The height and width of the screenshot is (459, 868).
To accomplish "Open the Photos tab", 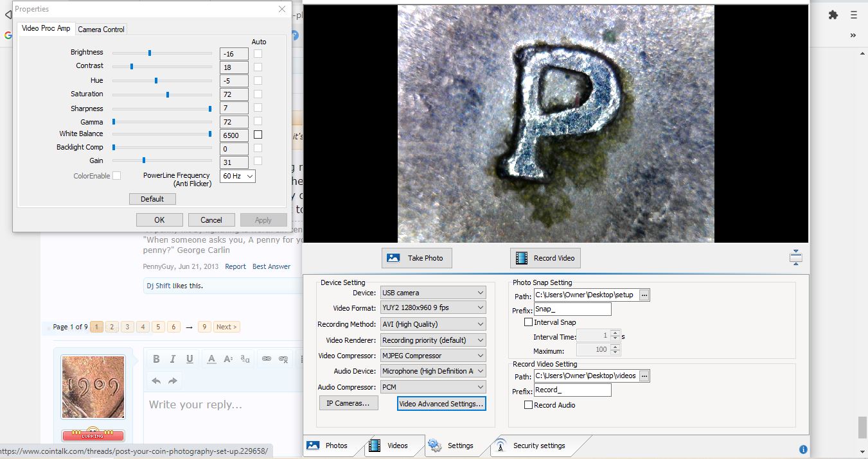I will (x=332, y=446).
